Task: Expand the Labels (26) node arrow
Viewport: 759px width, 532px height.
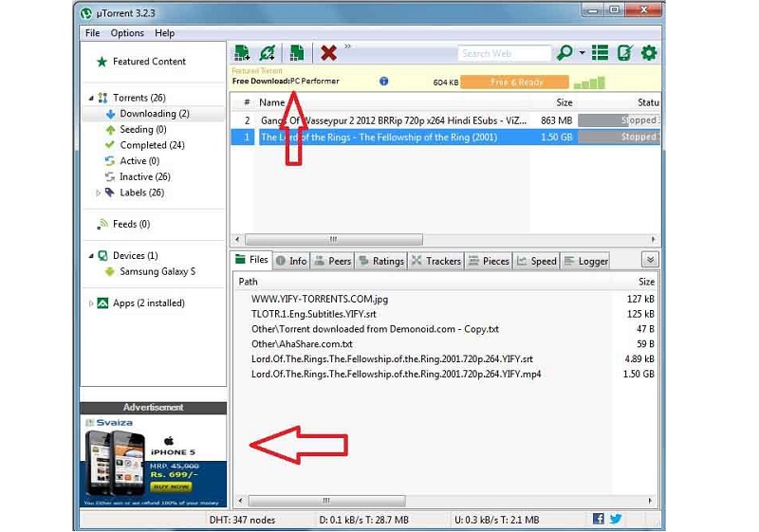Action: tap(99, 193)
